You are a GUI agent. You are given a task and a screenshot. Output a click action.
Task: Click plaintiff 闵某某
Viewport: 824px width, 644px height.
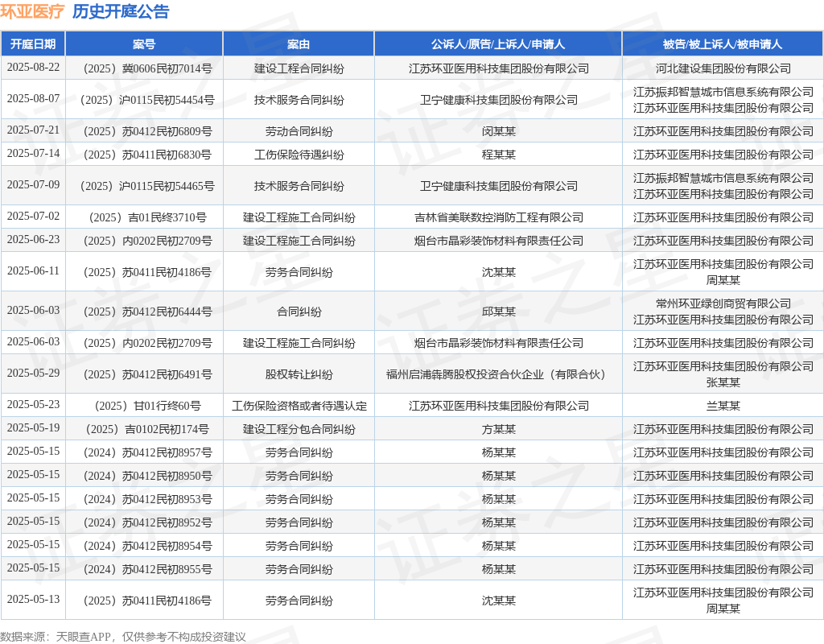click(x=499, y=131)
